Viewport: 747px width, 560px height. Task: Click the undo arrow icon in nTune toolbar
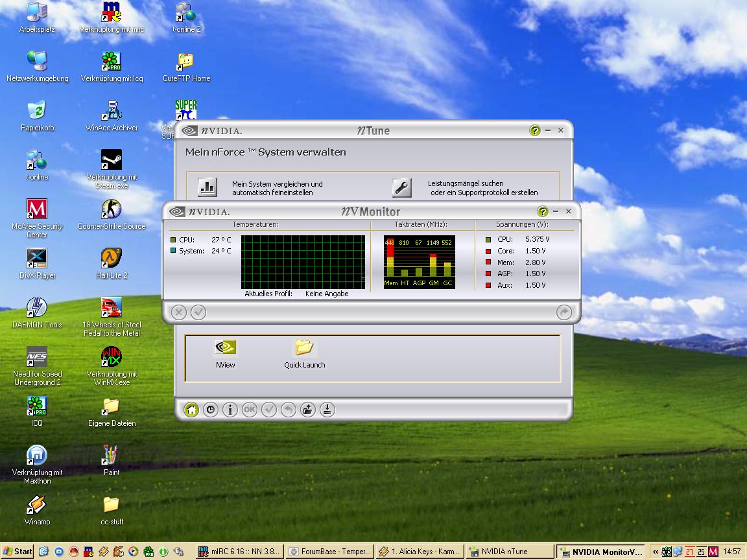coord(288,410)
